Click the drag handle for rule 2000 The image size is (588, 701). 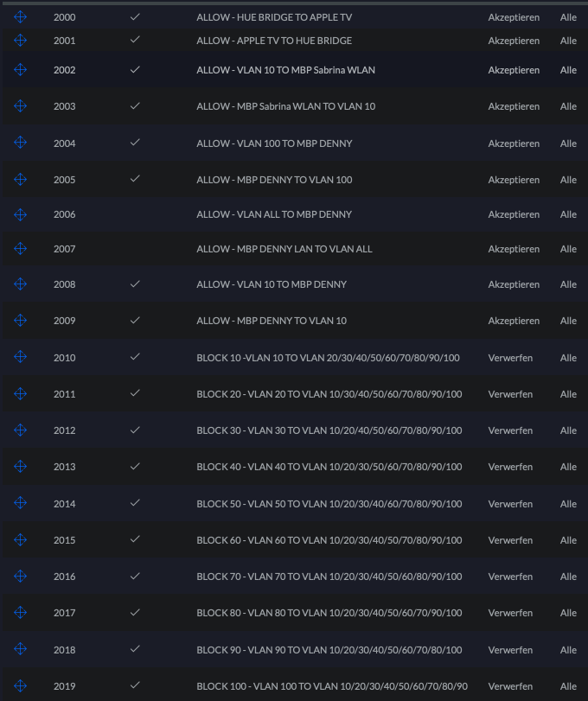coord(21,17)
